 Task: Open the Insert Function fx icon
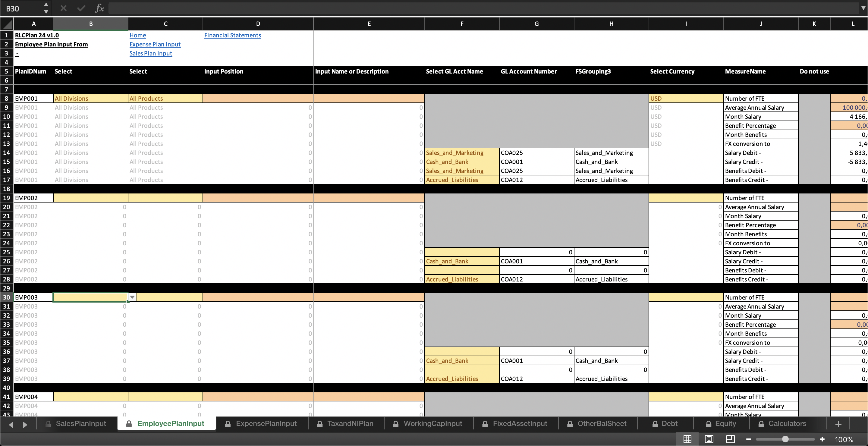pos(99,8)
